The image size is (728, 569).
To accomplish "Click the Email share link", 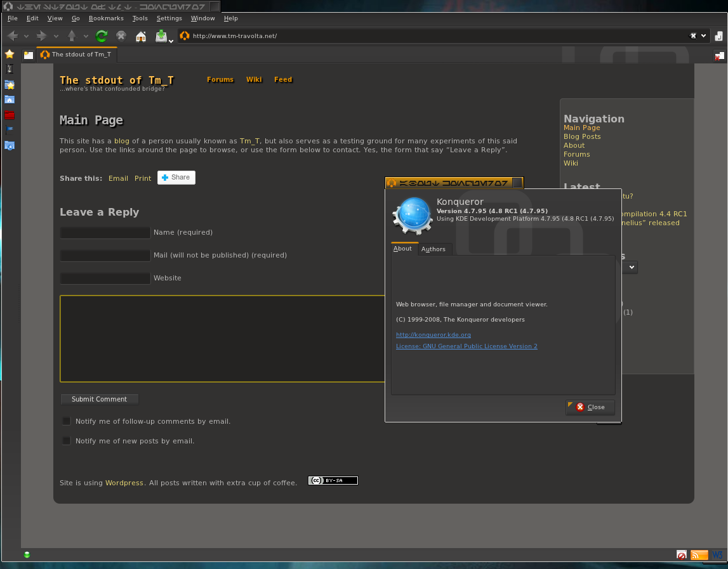I will pyautogui.click(x=119, y=178).
